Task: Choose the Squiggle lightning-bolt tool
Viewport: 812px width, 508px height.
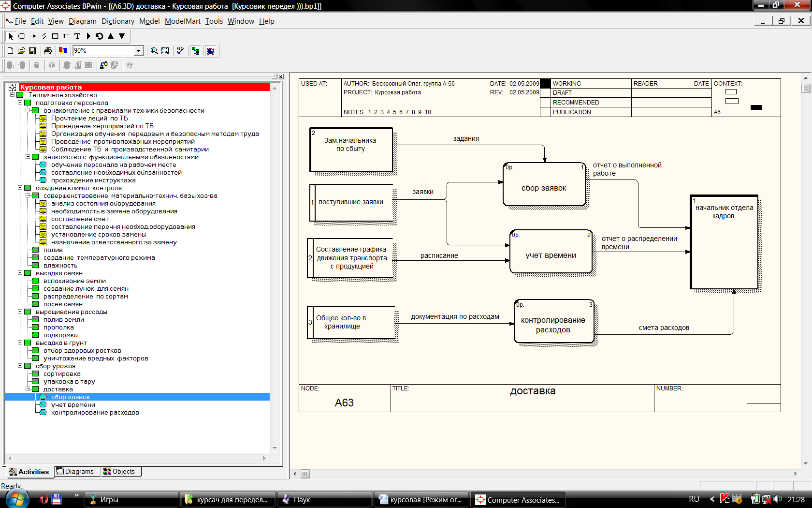Action: coord(44,36)
